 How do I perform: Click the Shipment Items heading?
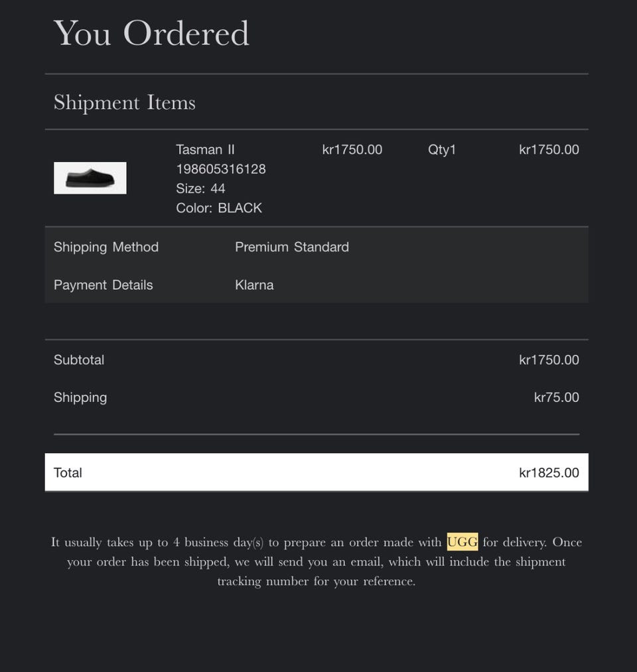click(x=125, y=102)
